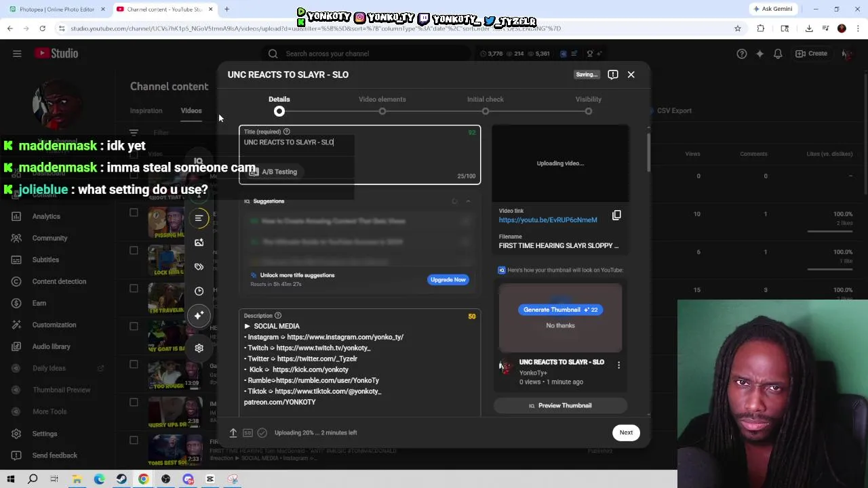Open the filter icon in Channel content
This screenshot has height=488, width=868.
tap(134, 133)
